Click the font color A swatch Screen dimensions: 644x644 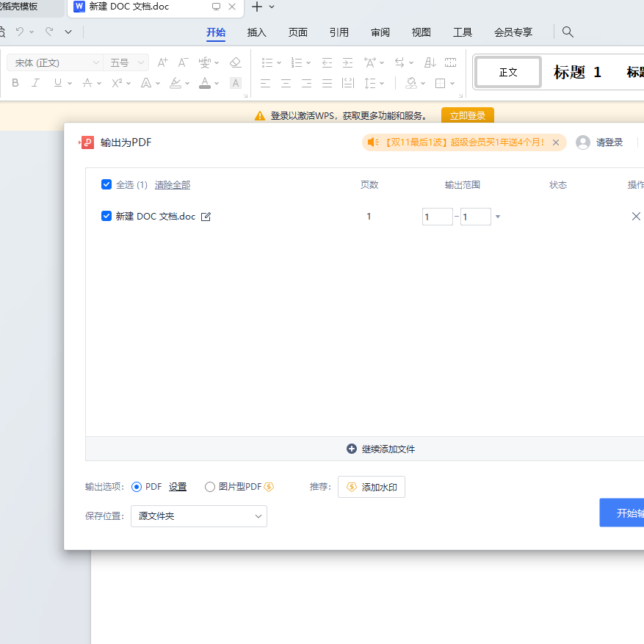(204, 83)
